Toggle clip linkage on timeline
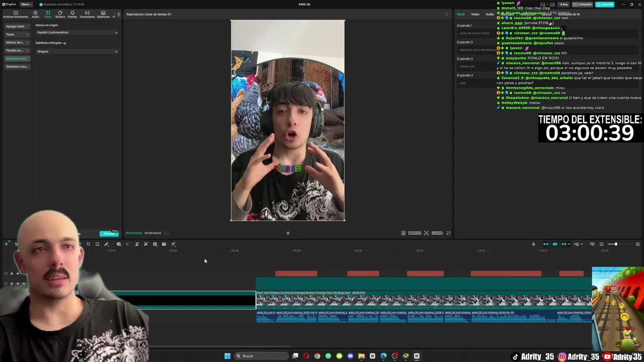 [x=564, y=244]
